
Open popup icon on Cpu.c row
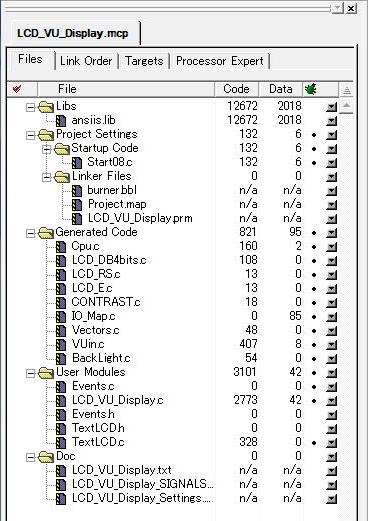[331, 247]
